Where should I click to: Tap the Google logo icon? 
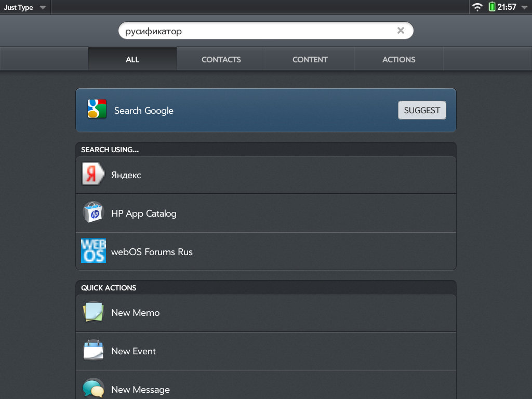tap(97, 109)
